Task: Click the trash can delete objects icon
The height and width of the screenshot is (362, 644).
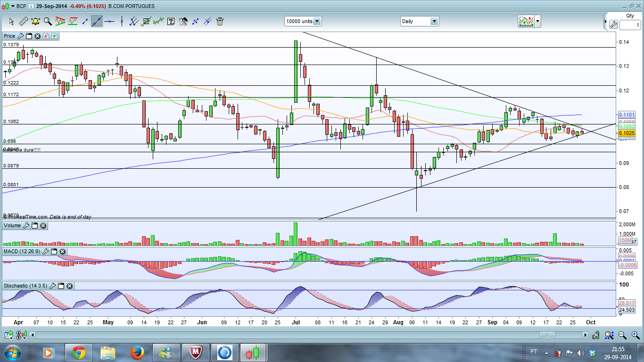Action: (220, 21)
